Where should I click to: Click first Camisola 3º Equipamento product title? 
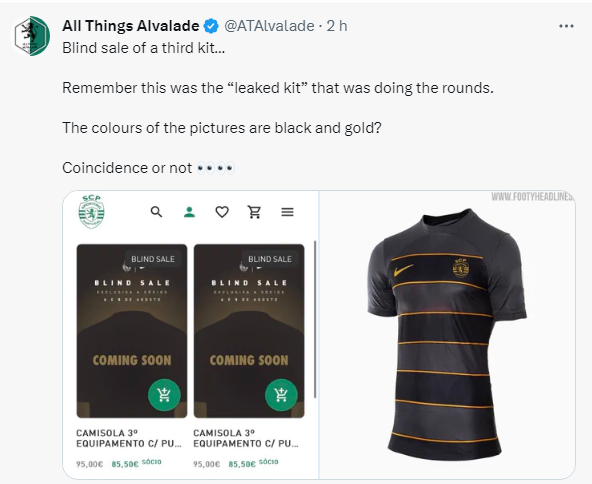tap(129, 438)
